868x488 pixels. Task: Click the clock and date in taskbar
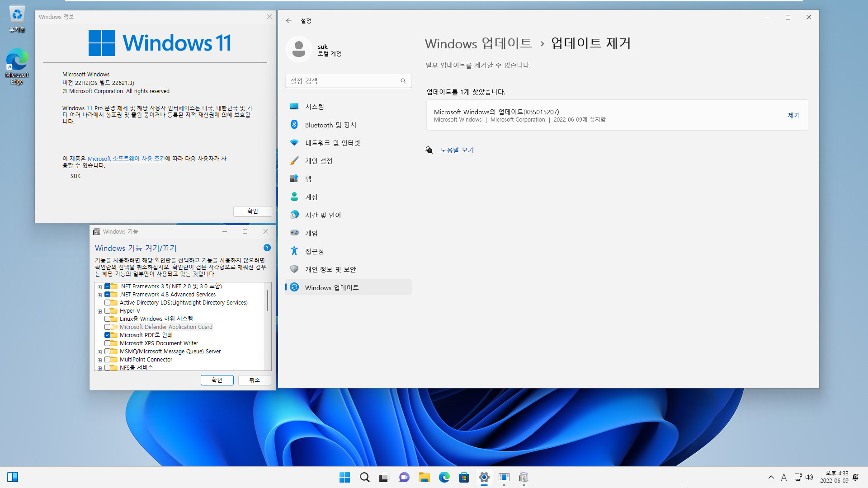point(834,477)
